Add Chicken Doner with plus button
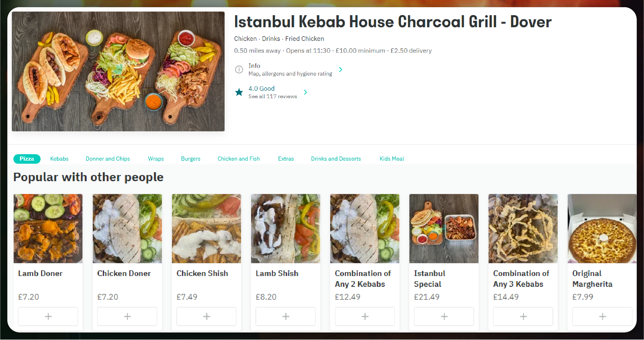 point(127,316)
